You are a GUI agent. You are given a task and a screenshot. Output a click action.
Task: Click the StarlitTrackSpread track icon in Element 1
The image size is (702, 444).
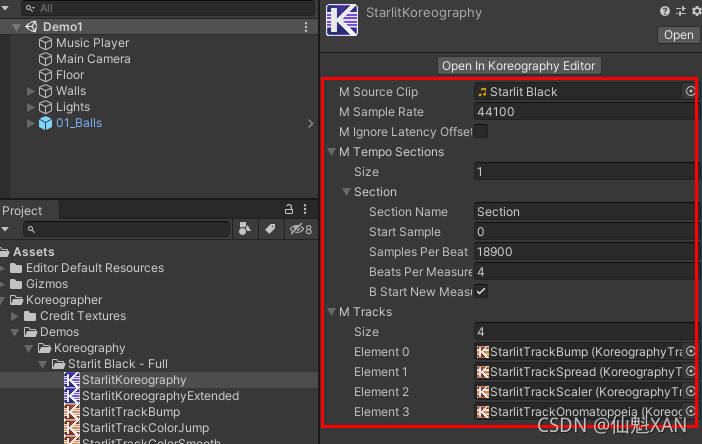pos(483,372)
